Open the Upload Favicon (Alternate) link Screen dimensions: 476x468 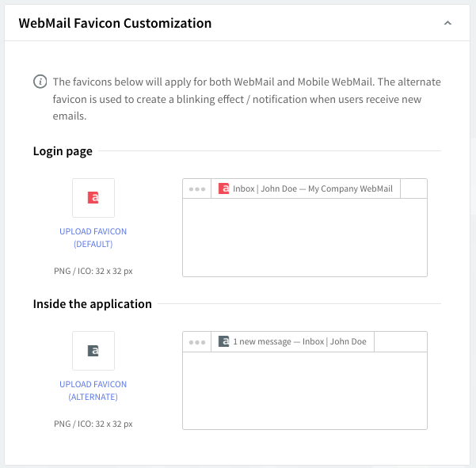coord(93,390)
